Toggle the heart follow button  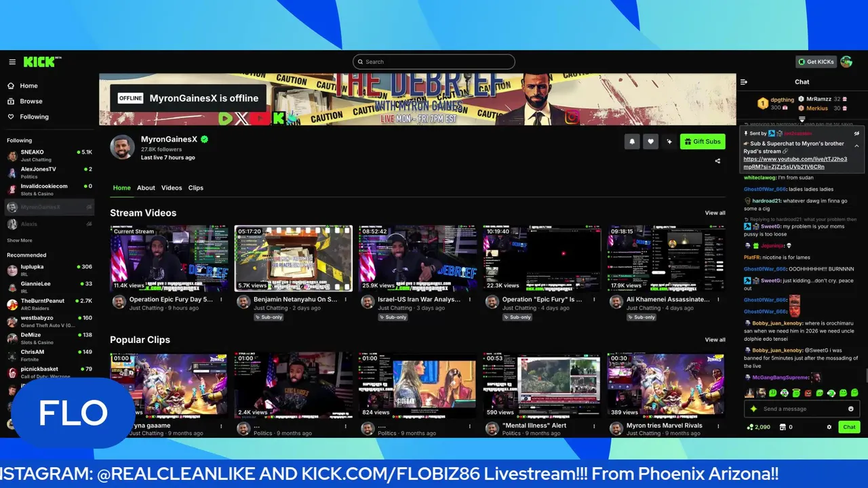651,142
